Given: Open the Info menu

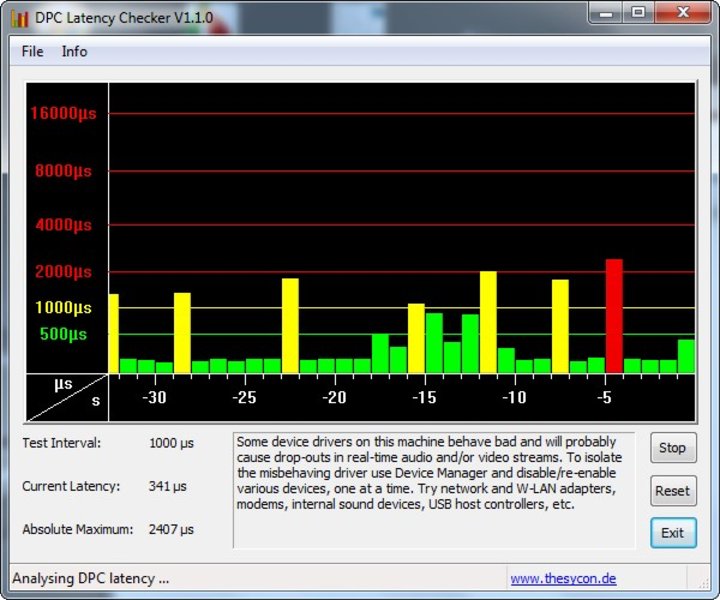Looking at the screenshot, I should pos(74,51).
